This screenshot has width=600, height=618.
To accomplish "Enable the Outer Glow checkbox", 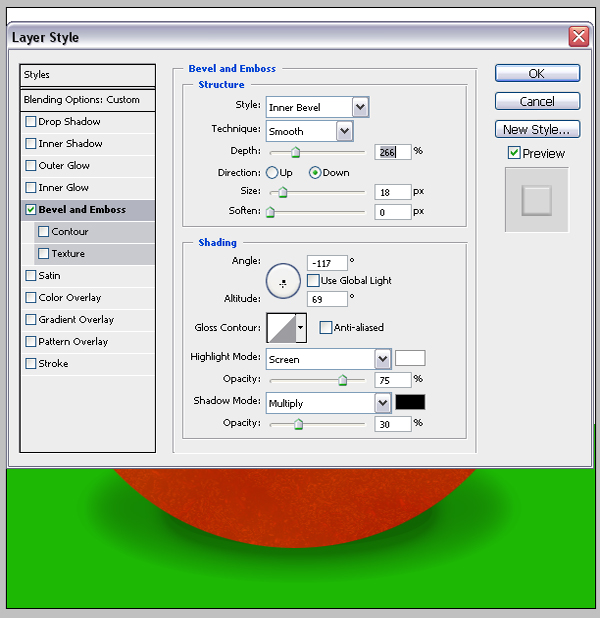I will tap(31, 166).
